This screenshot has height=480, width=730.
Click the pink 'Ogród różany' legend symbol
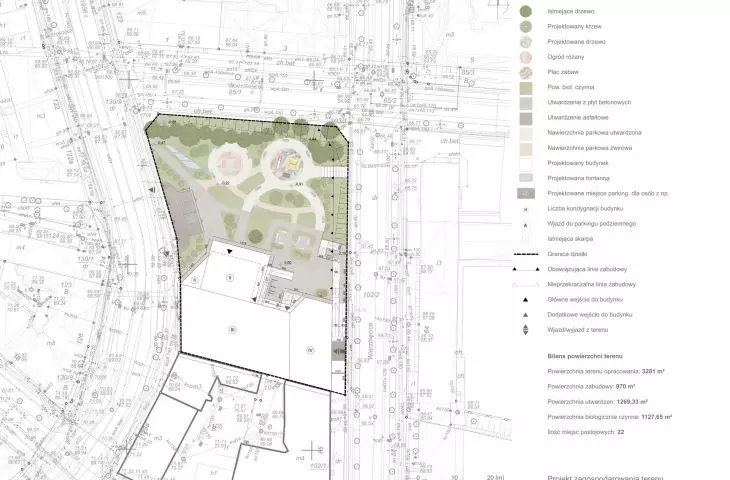pos(526,57)
